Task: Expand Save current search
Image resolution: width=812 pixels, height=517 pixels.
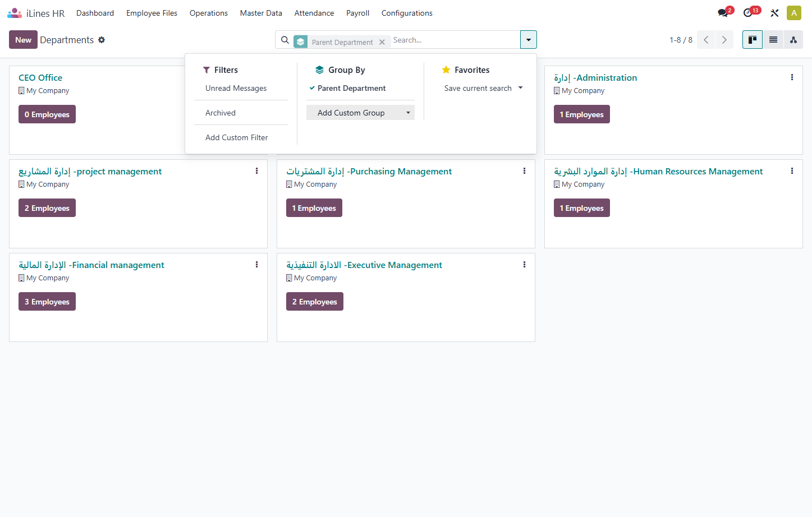Action: click(483, 88)
